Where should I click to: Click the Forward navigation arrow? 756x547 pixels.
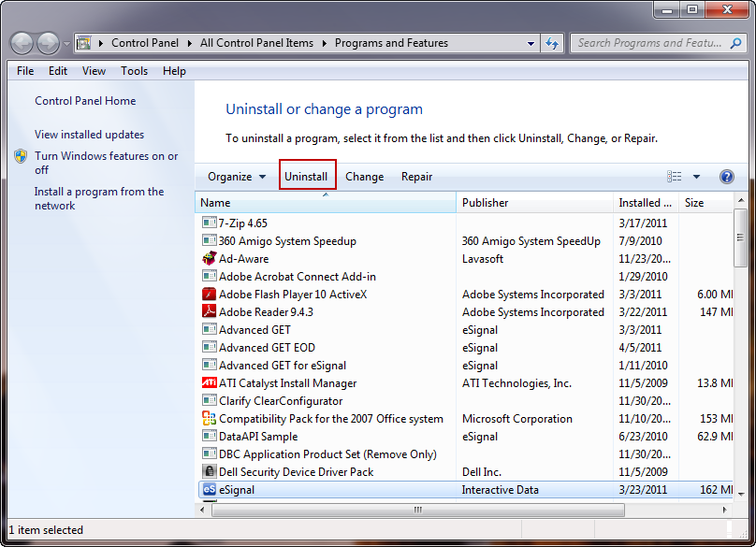49,43
